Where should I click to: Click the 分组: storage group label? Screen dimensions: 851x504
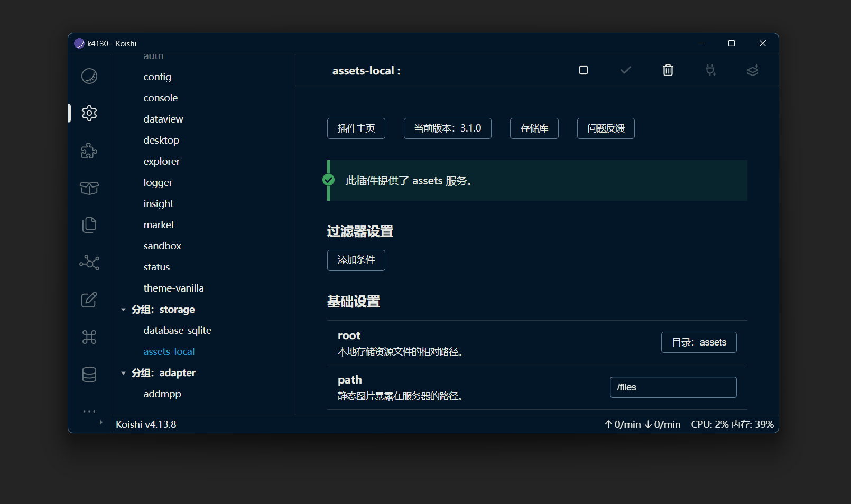click(163, 310)
